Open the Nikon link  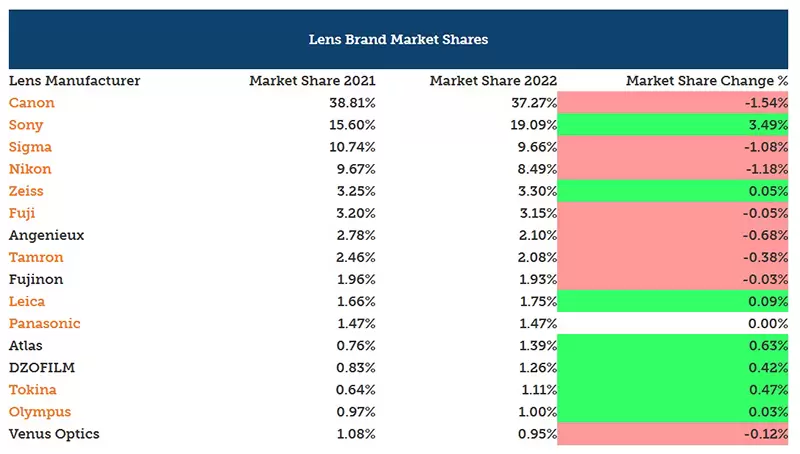[x=30, y=169]
